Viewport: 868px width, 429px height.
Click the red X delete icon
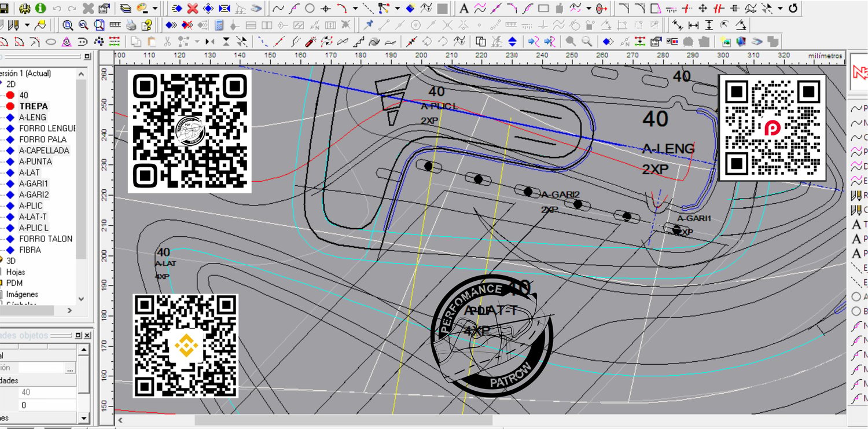pyautogui.click(x=193, y=9)
